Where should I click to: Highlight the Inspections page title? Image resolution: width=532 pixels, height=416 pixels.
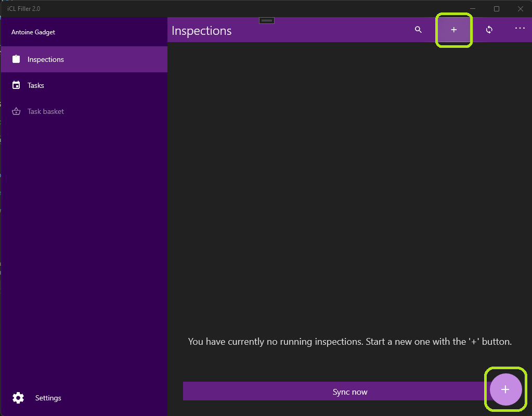coord(201,31)
